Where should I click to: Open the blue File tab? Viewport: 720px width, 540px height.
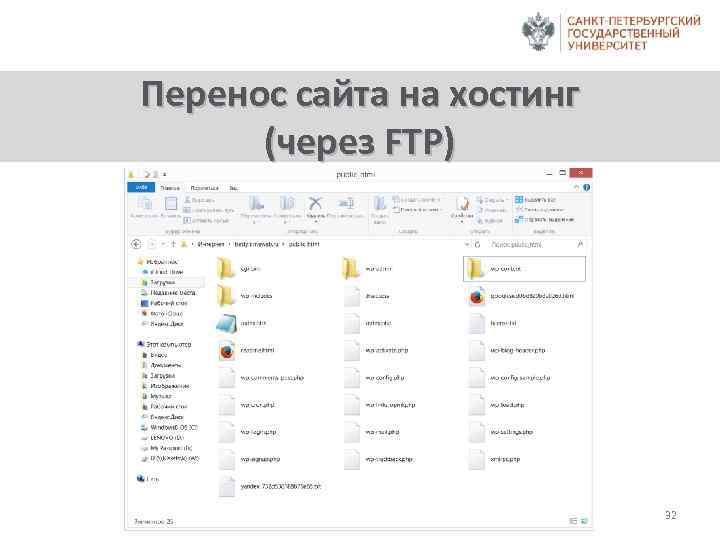coord(141,187)
